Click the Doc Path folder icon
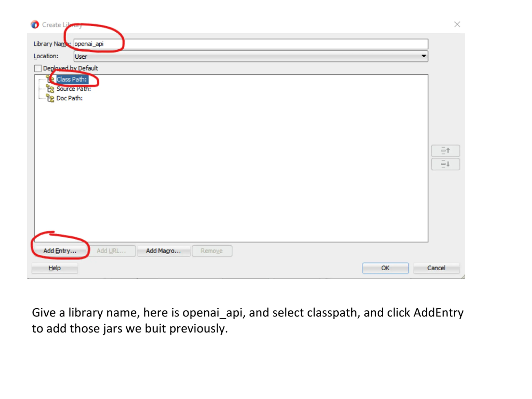Screen dimensions: 532x399 (x=50, y=98)
